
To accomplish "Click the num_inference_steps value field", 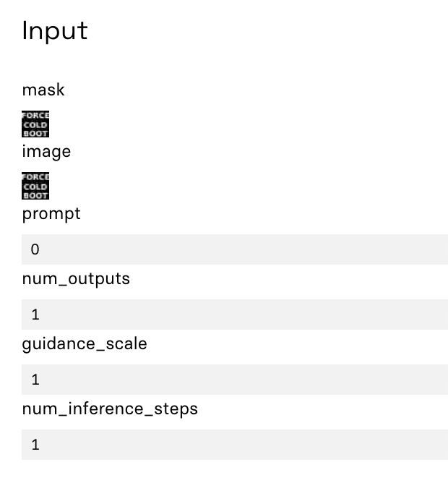I will coord(235,445).
